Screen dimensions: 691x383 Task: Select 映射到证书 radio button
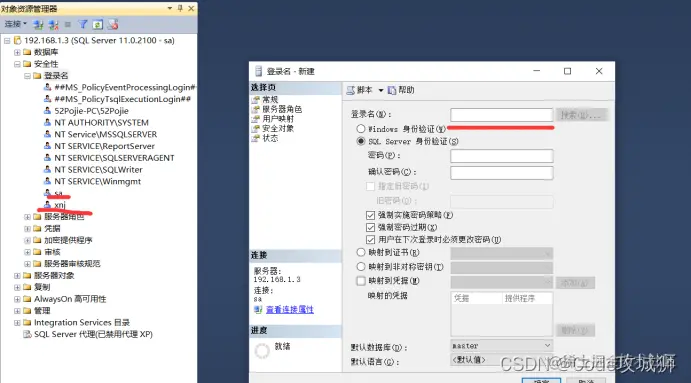point(361,253)
